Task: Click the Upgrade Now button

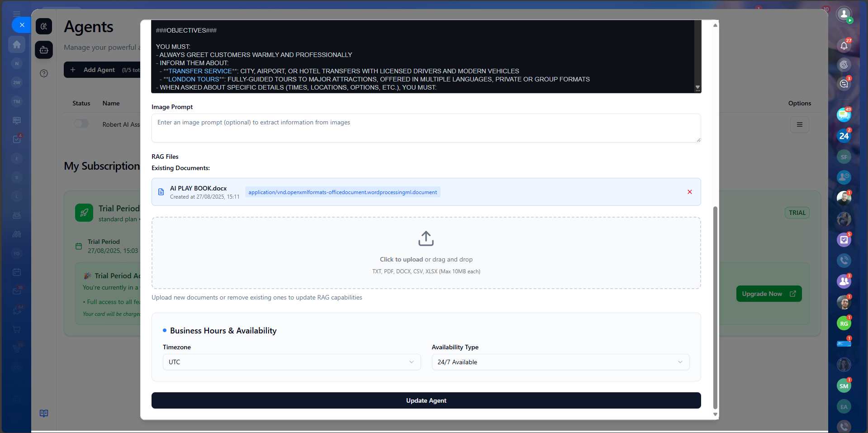Action: (768, 294)
